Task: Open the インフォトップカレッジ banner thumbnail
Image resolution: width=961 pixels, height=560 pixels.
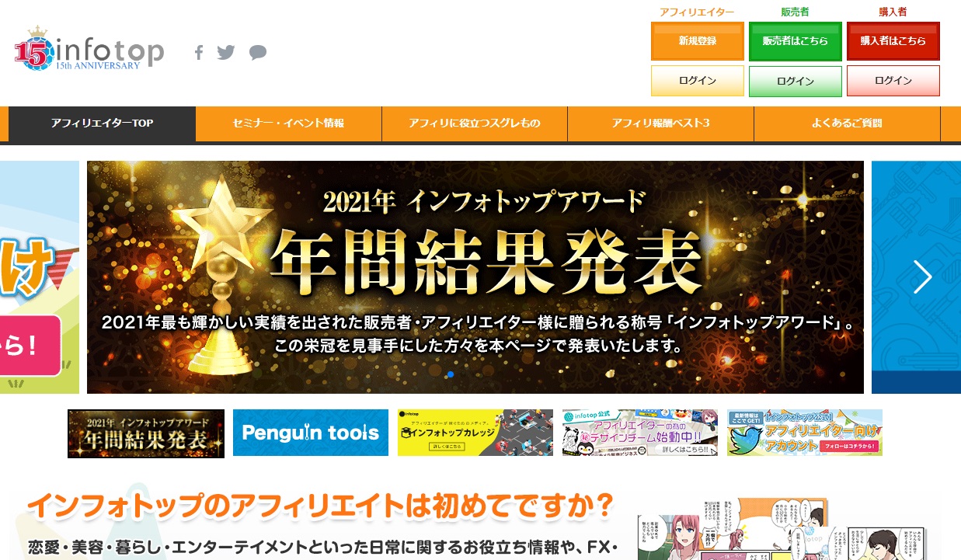Action: point(475,433)
